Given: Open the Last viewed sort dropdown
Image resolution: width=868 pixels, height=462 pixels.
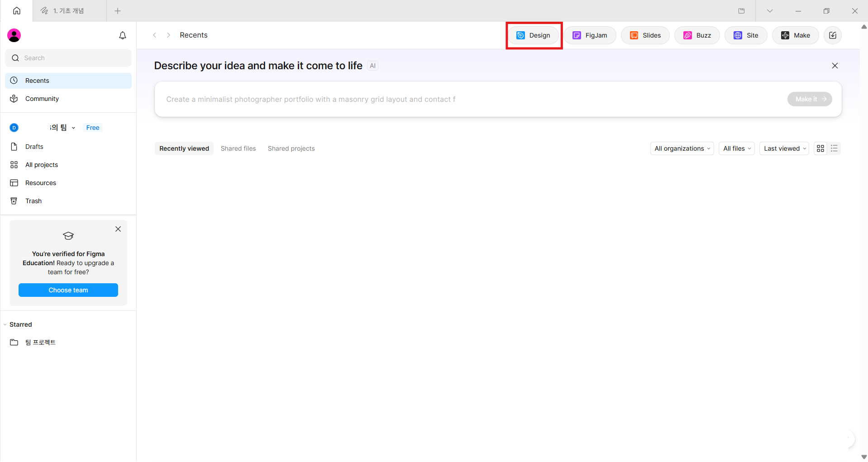Looking at the screenshot, I should (784, 148).
